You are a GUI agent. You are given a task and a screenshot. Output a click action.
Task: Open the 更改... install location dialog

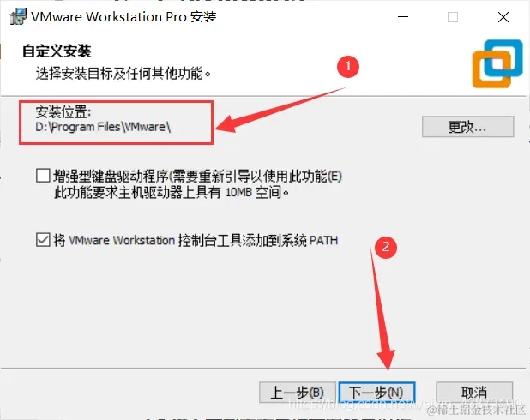[x=467, y=127]
